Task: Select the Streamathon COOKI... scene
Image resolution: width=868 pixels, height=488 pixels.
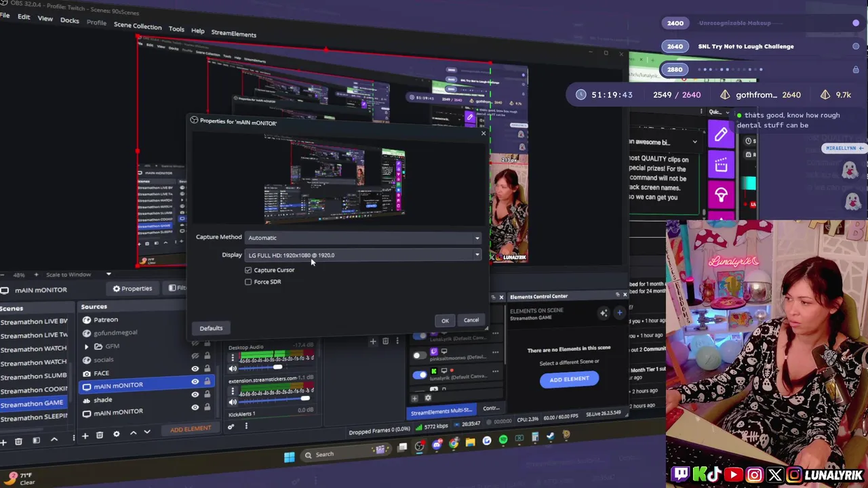Action: coord(34,390)
